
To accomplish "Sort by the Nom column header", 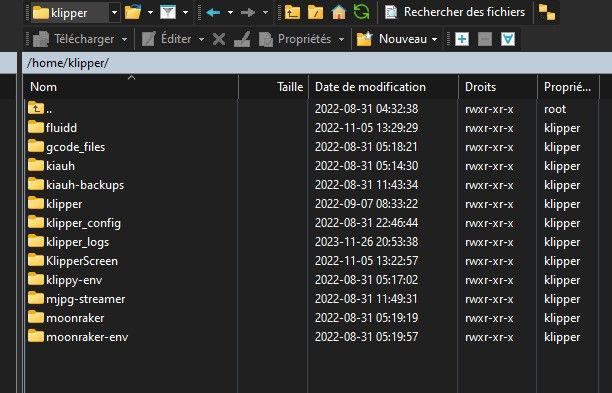I will (131, 87).
